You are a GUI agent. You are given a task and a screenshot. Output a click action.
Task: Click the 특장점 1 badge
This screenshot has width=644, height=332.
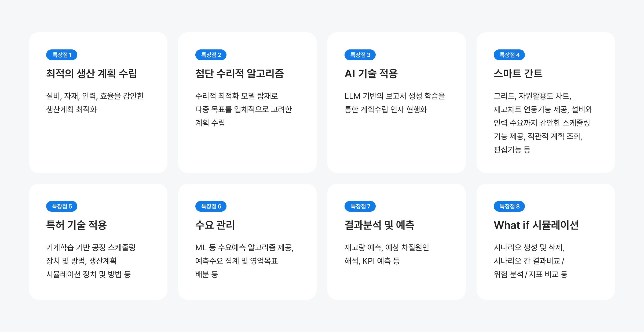62,55
